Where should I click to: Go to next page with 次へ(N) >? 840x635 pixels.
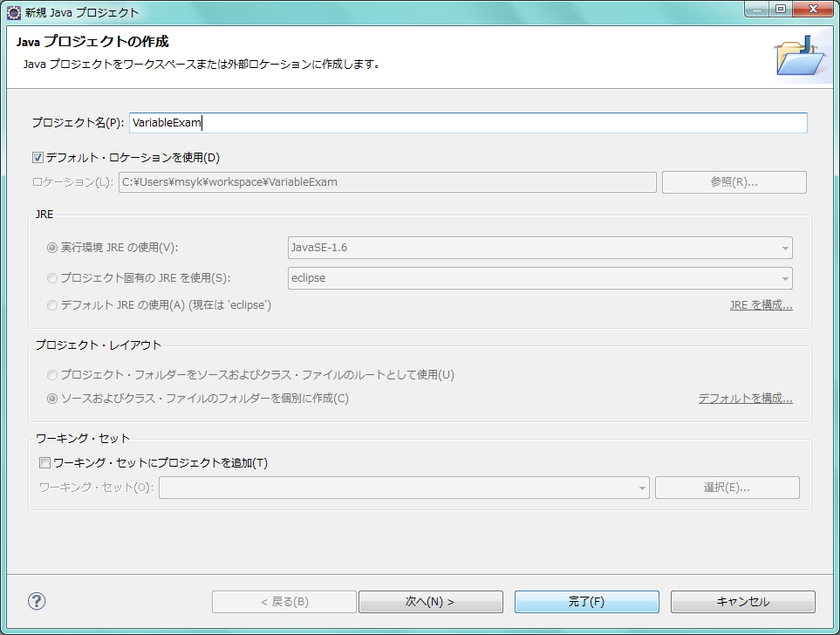430,602
